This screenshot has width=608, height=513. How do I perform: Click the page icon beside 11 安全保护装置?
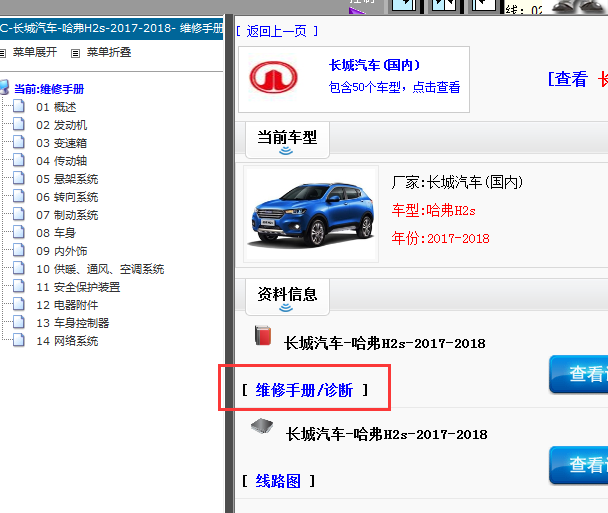(19, 286)
